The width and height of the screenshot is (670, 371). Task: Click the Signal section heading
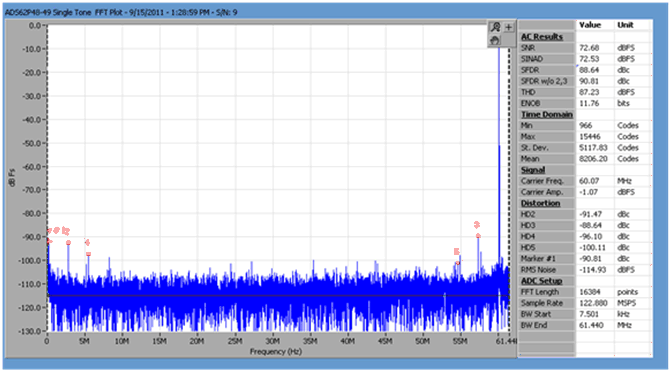(x=533, y=170)
